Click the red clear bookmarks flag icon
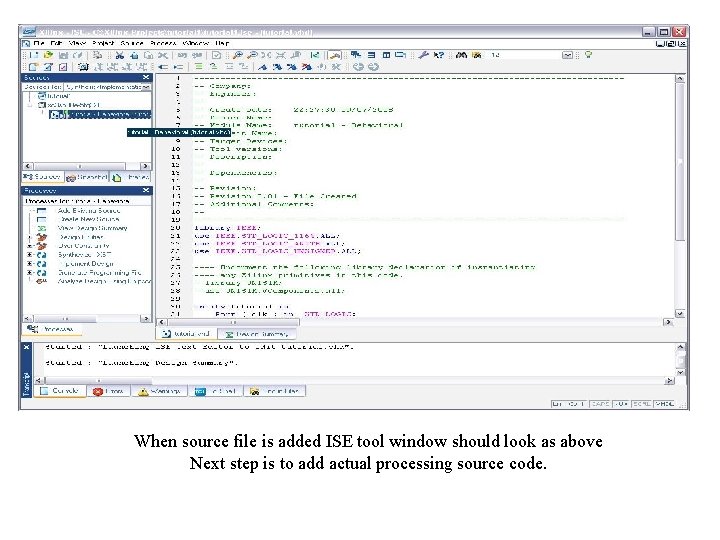The image size is (720, 540). (306, 67)
